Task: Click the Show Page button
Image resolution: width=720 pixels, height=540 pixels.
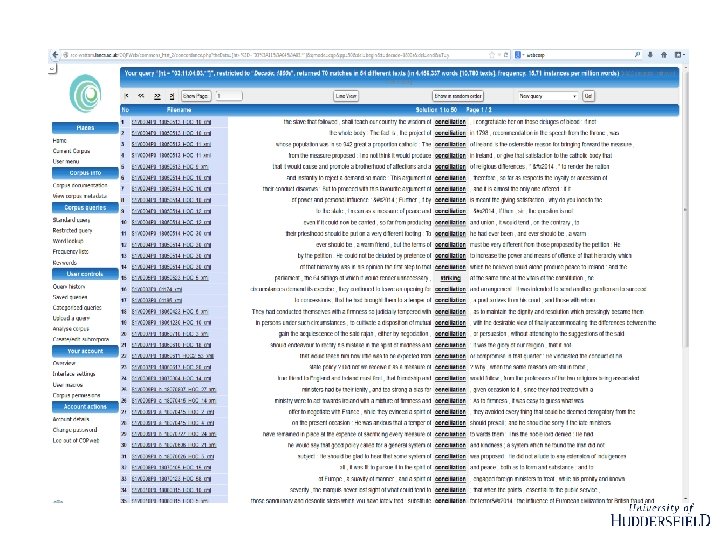Action: [x=196, y=96]
